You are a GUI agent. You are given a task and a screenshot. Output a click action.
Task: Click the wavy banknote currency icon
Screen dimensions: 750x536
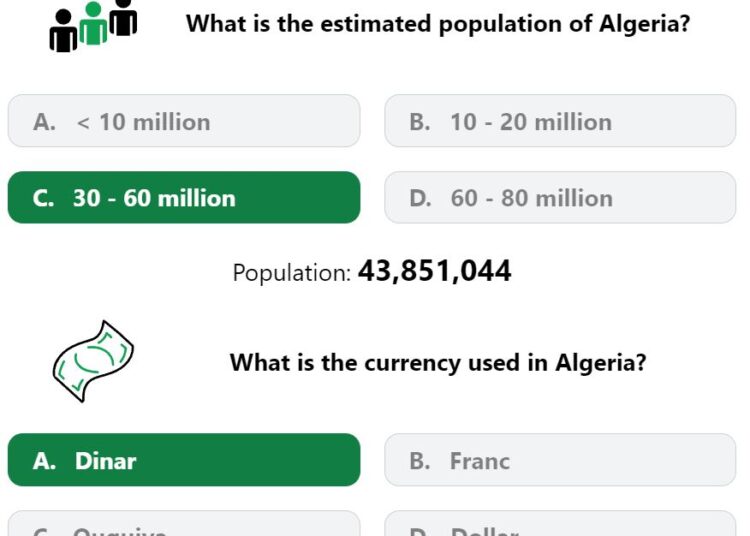point(93,361)
